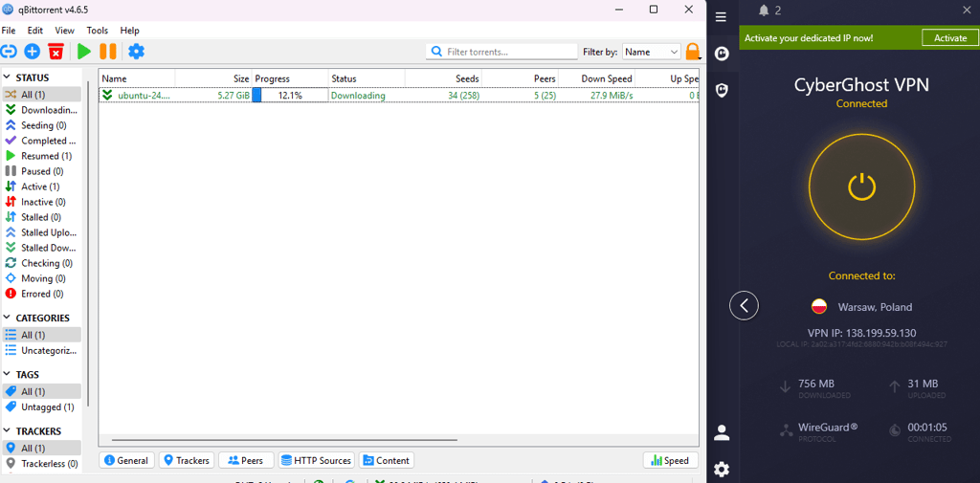Open the Edit menu
Image resolution: width=980 pixels, height=483 pixels.
35,30
